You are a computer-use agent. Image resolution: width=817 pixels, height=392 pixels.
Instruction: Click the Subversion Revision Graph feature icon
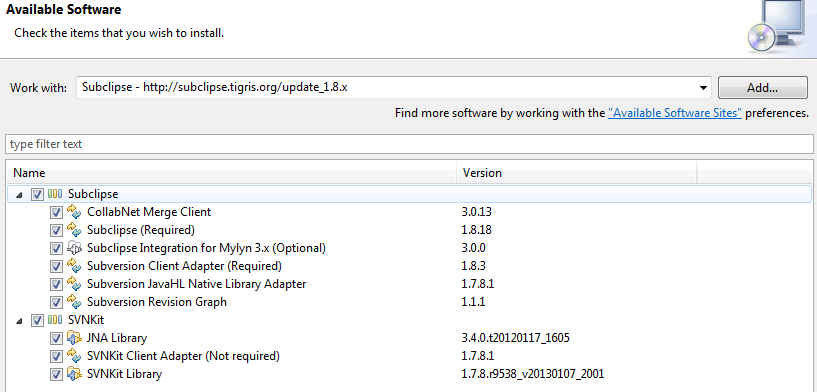point(75,302)
